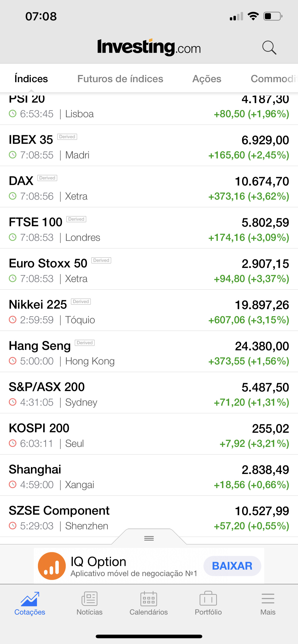Switch to Futuros de índices tab

coord(120,79)
